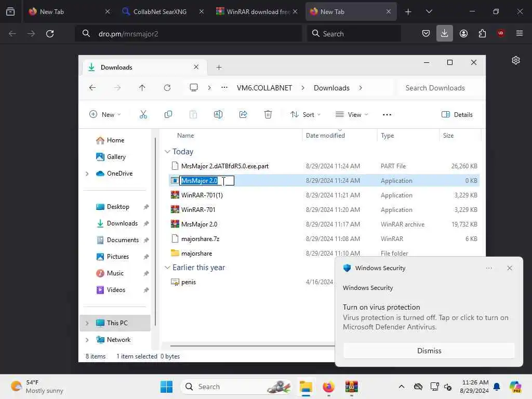
Task: Select the Downloads tab in File Explorer
Action: tap(144, 67)
